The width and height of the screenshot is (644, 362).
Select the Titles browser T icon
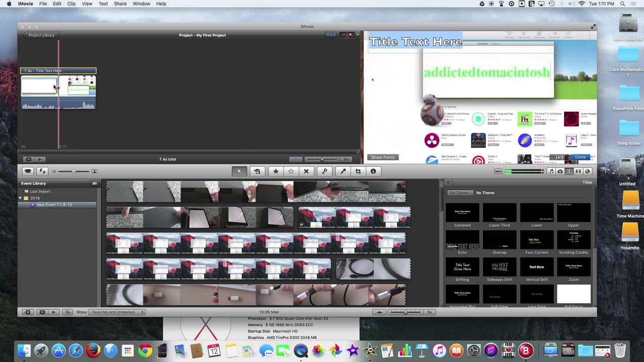point(569,171)
